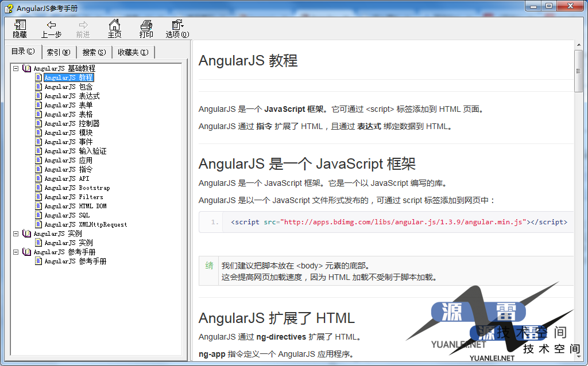588x366 pixels.
Task: Minimize the AngularJS参考手册 window
Action: coord(533,6)
